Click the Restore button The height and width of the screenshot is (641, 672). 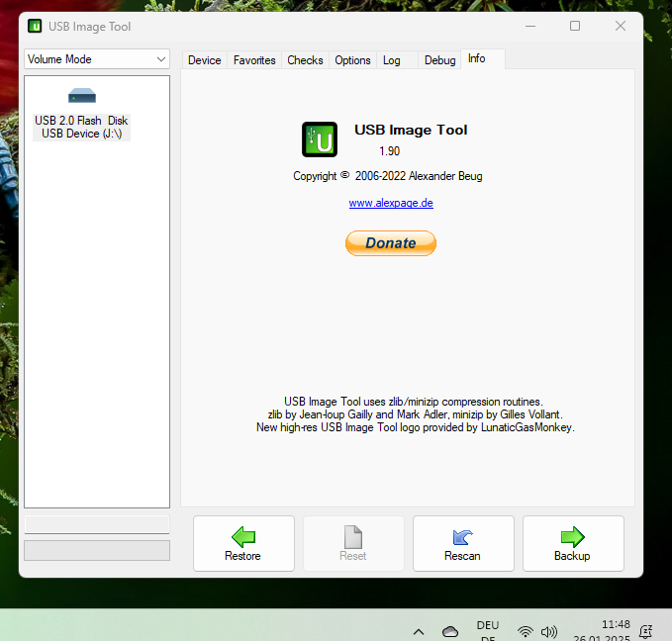[x=243, y=543]
